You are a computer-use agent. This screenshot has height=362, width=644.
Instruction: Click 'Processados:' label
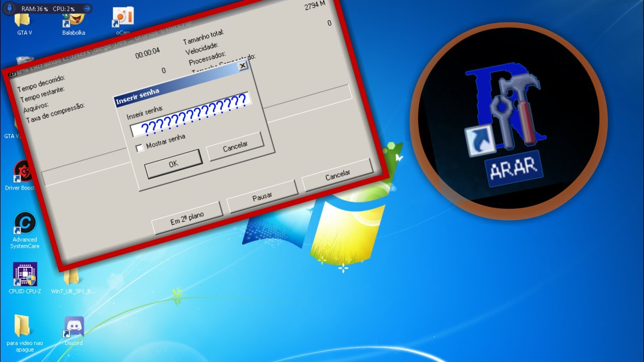(207, 58)
